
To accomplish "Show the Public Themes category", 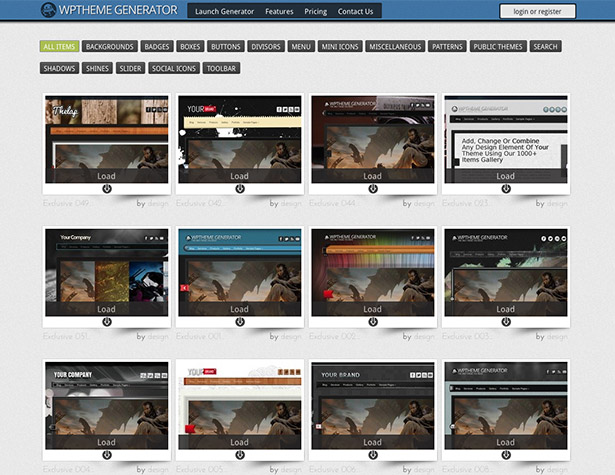I will pyautogui.click(x=498, y=46).
